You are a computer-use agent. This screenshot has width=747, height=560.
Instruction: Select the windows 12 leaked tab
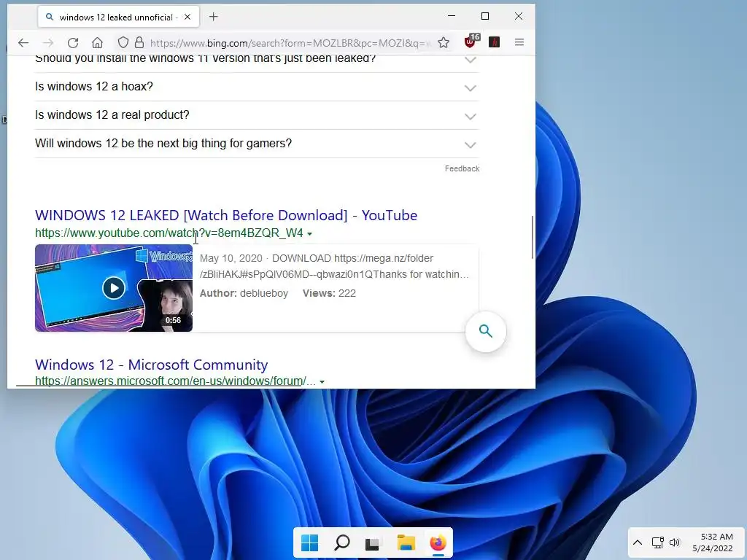click(x=118, y=17)
